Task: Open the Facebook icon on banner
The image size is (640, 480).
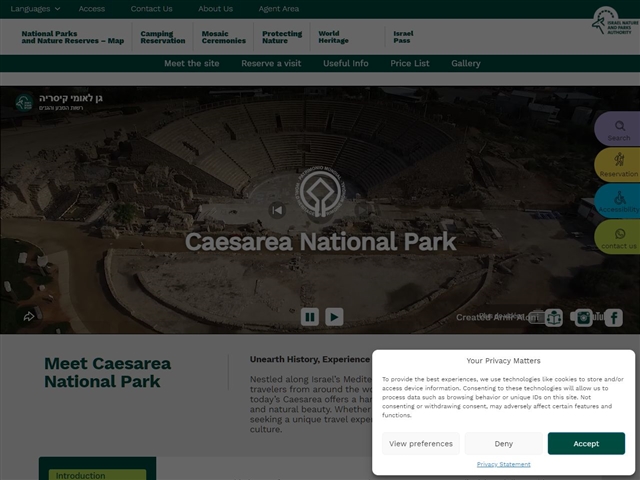Action: (x=613, y=318)
